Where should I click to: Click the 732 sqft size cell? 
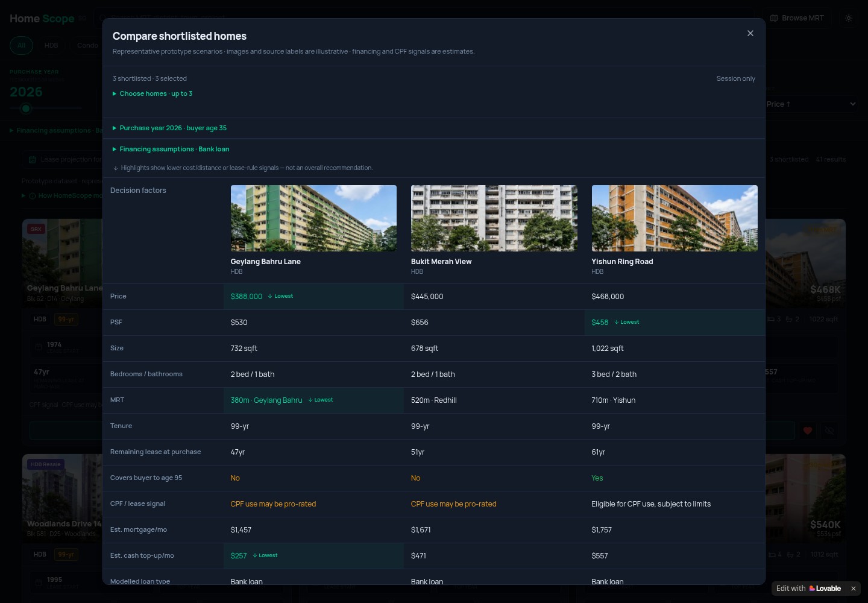point(313,349)
